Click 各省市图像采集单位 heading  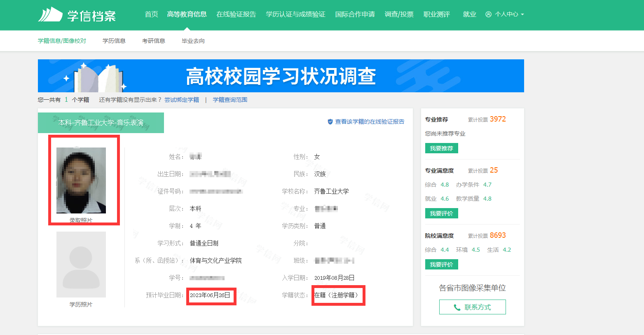473,288
